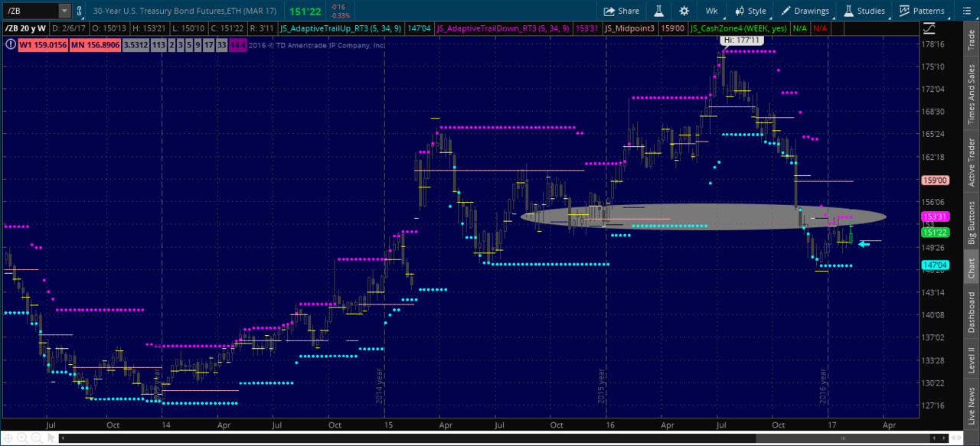The height and width of the screenshot is (446, 980).
Task: Open the Drawings menu
Action: [x=805, y=11]
